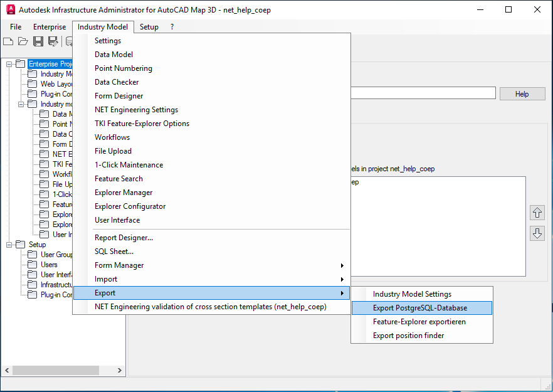
Task: Click the move up arrow button
Action: pyautogui.click(x=537, y=213)
